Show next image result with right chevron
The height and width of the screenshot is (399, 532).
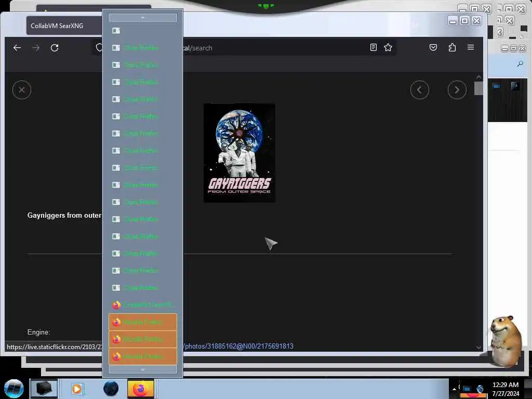[x=457, y=90]
